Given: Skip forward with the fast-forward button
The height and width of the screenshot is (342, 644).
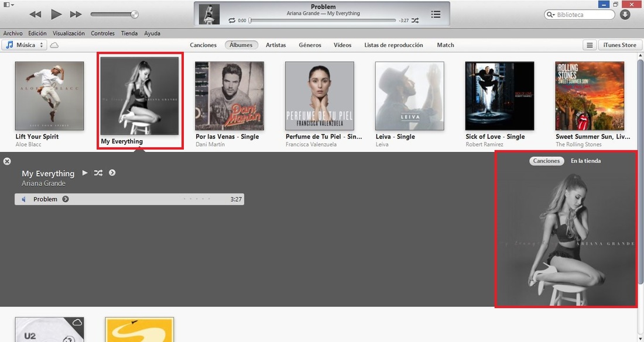Looking at the screenshot, I should tap(76, 15).
